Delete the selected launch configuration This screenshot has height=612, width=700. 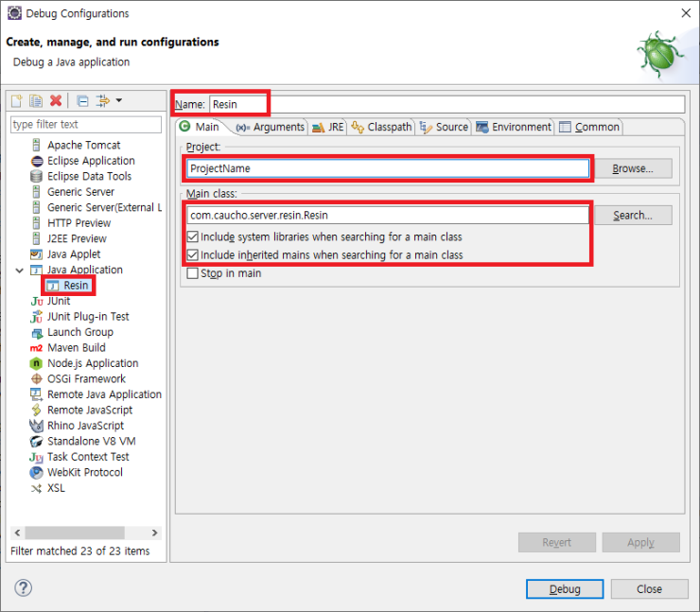56,101
